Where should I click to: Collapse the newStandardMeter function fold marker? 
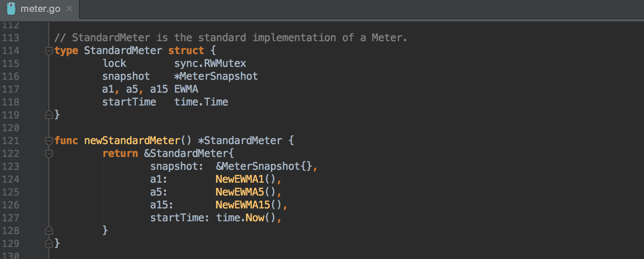click(x=49, y=141)
